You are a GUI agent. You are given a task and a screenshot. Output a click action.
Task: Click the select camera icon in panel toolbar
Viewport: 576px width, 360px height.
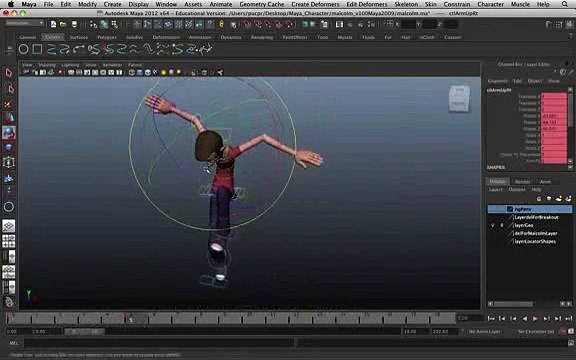pos(26,72)
